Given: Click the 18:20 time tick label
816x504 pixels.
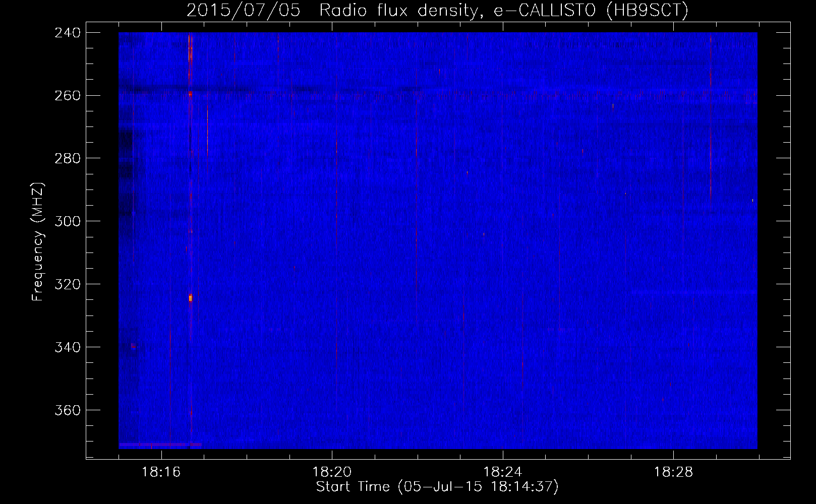Looking at the screenshot, I should point(332,472).
